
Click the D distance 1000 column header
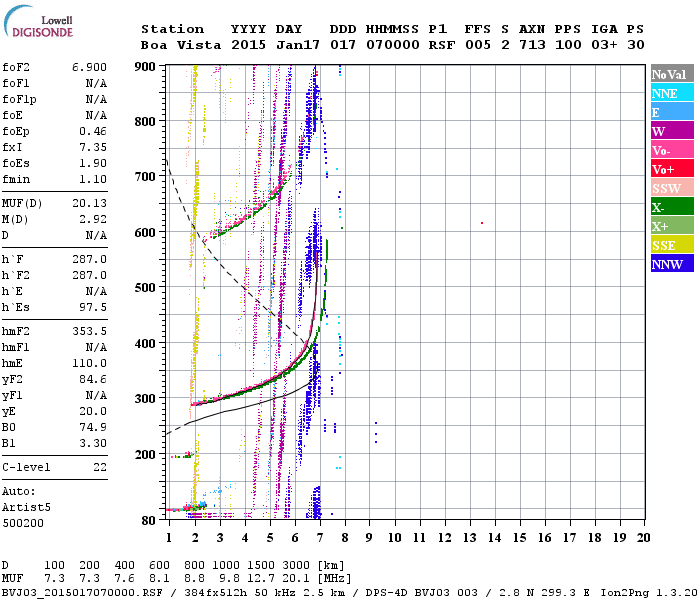(x=225, y=566)
